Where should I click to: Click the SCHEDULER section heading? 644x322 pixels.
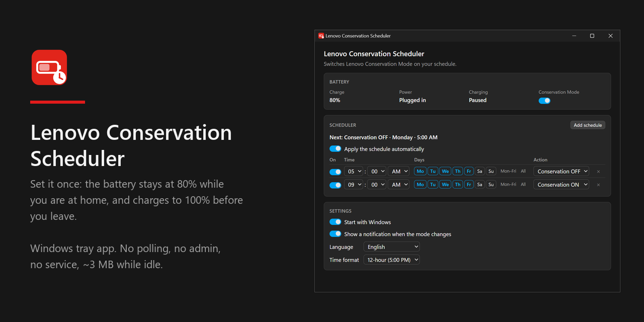[343, 125]
